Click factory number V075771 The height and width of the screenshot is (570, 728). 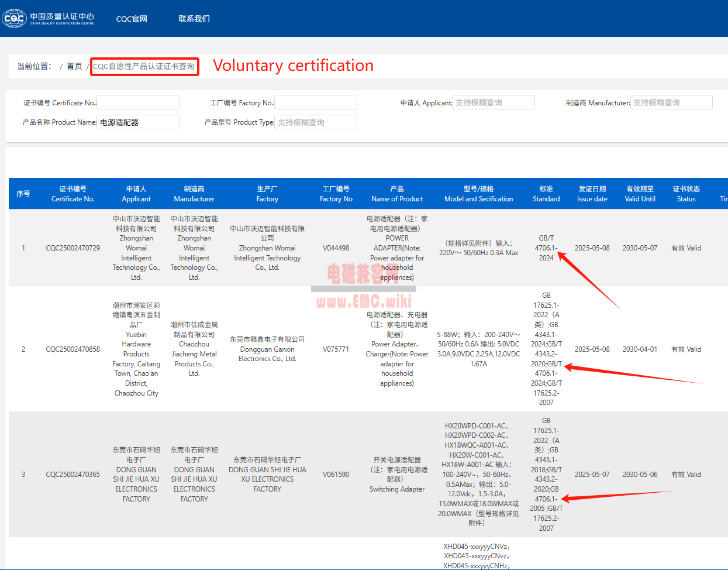point(336,349)
